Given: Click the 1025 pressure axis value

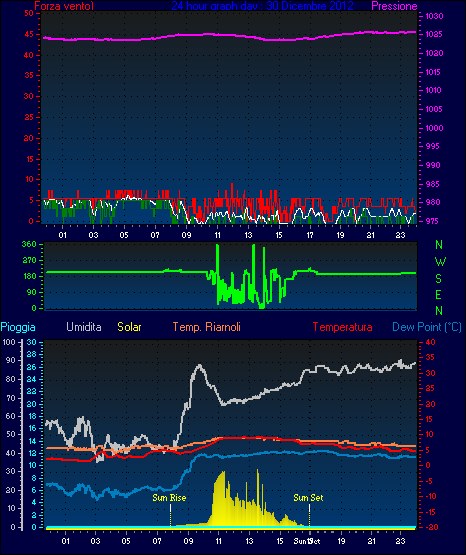Looking at the screenshot, I should click(434, 34).
